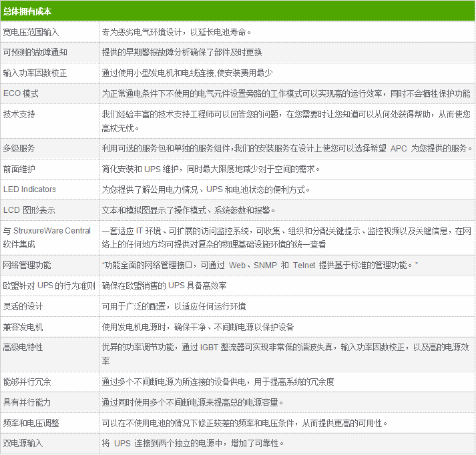Select the 高级电特性 row label

coord(23,348)
